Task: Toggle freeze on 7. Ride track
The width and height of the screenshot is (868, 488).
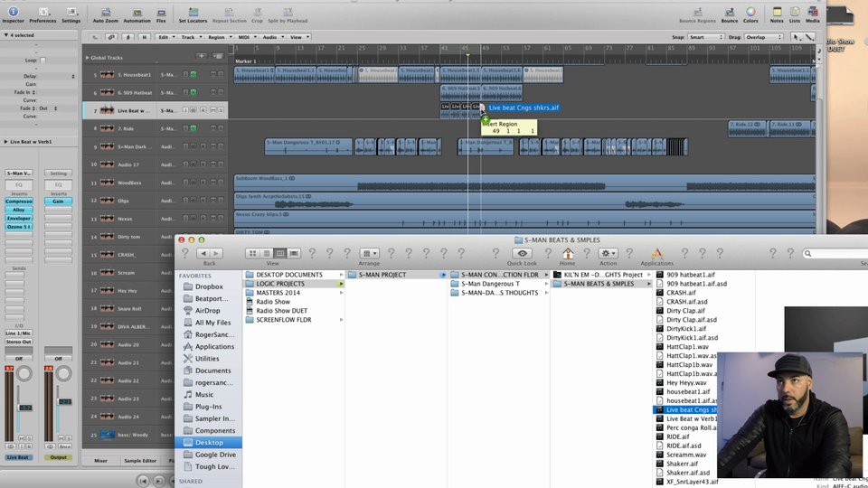Action: (193, 128)
